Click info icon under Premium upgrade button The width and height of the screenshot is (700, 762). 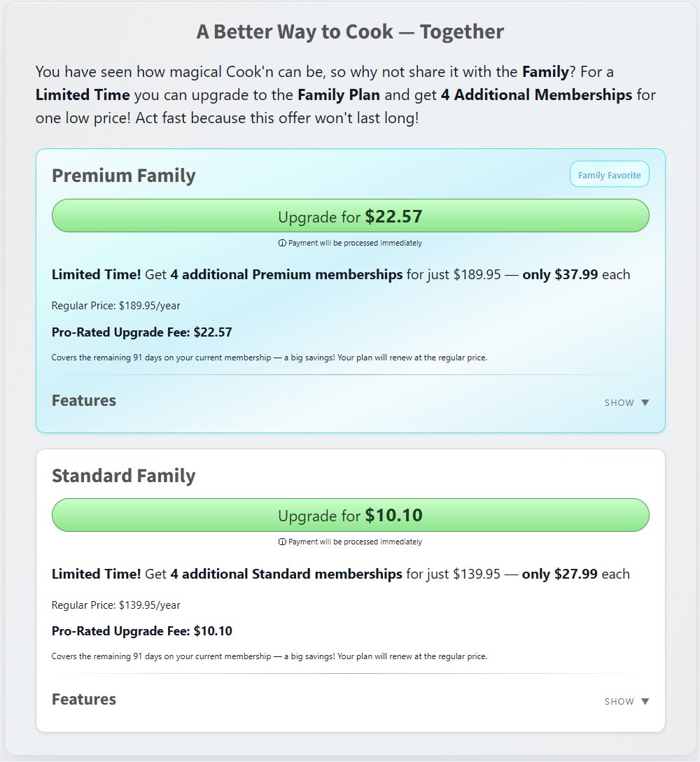[282, 244]
